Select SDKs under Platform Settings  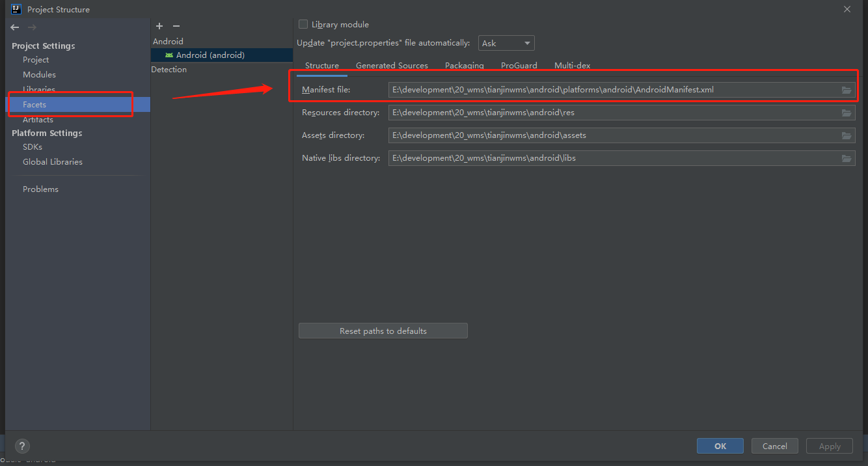tap(33, 146)
